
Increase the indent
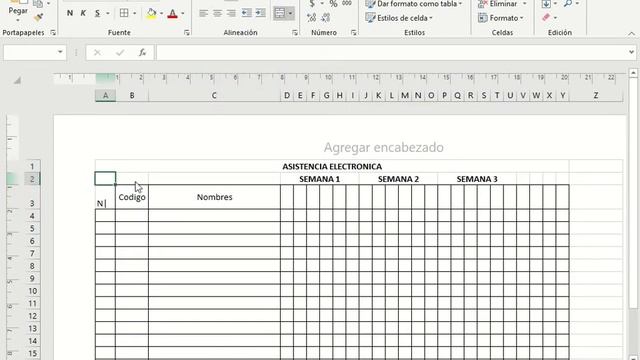260,13
